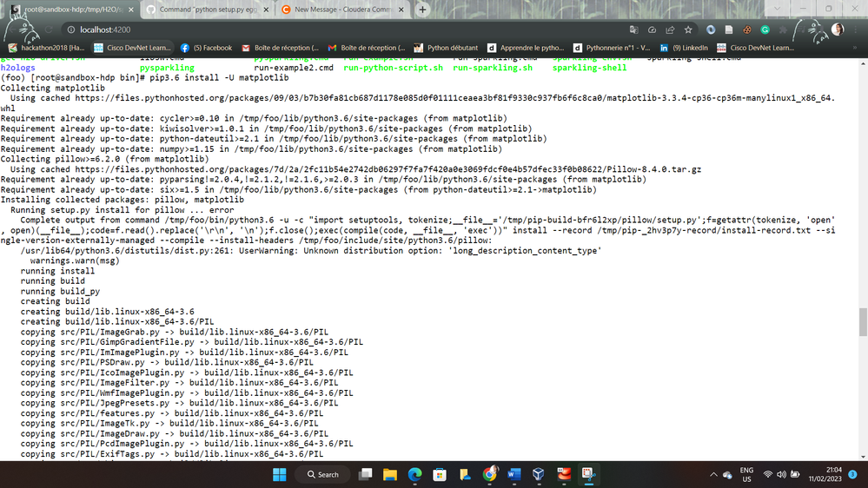Open File Explorer from the taskbar
Screen dimensions: 868x488
click(390, 475)
